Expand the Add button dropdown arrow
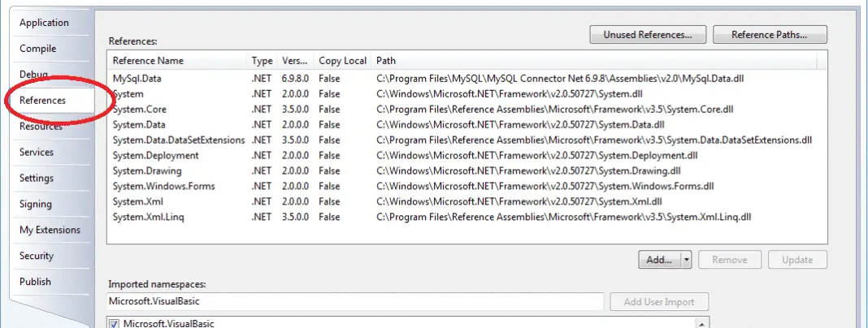 tap(687, 260)
